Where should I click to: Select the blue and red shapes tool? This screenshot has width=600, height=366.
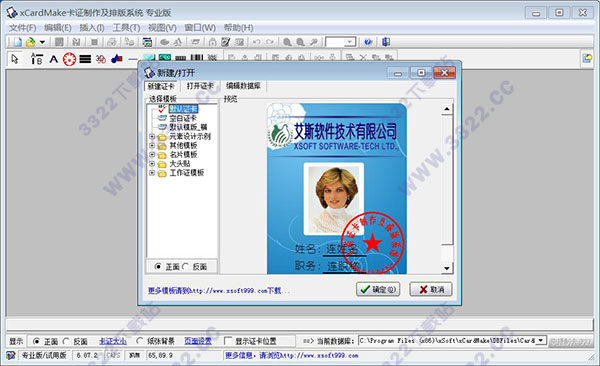117,59
